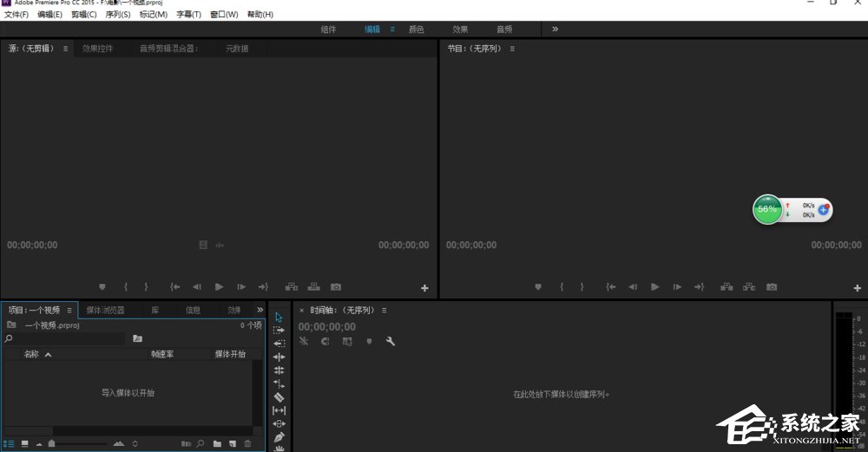Expand the workspace overflow chevron
This screenshot has height=452, width=868.
click(555, 29)
